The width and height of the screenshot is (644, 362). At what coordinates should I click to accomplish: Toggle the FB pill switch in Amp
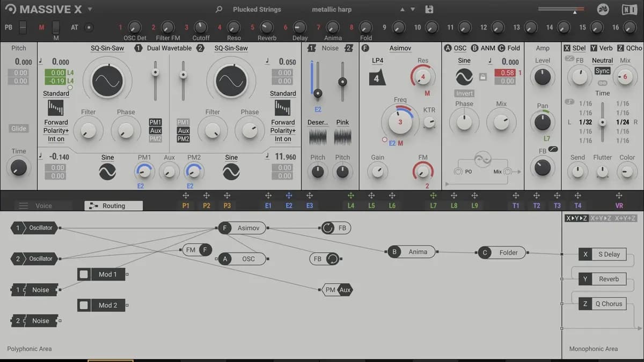click(553, 149)
